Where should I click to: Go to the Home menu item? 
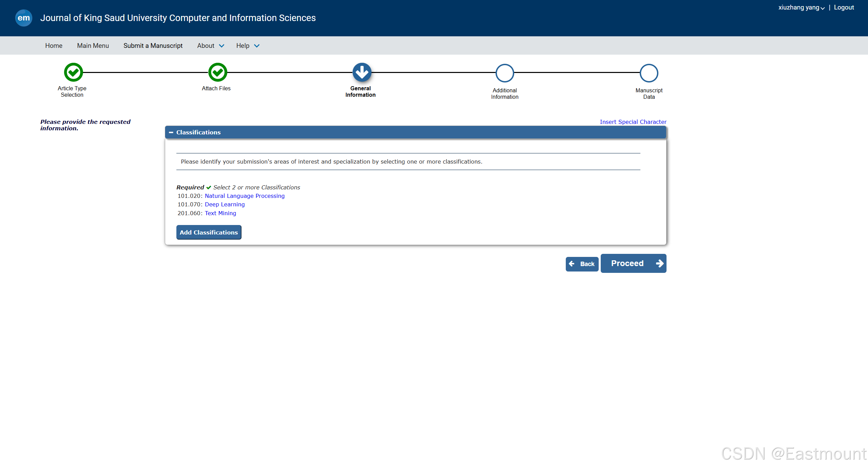tap(54, 45)
